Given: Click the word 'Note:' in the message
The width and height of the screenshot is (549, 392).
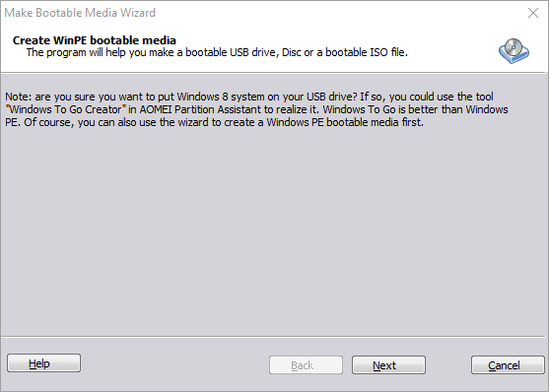Looking at the screenshot, I should (x=18, y=97).
